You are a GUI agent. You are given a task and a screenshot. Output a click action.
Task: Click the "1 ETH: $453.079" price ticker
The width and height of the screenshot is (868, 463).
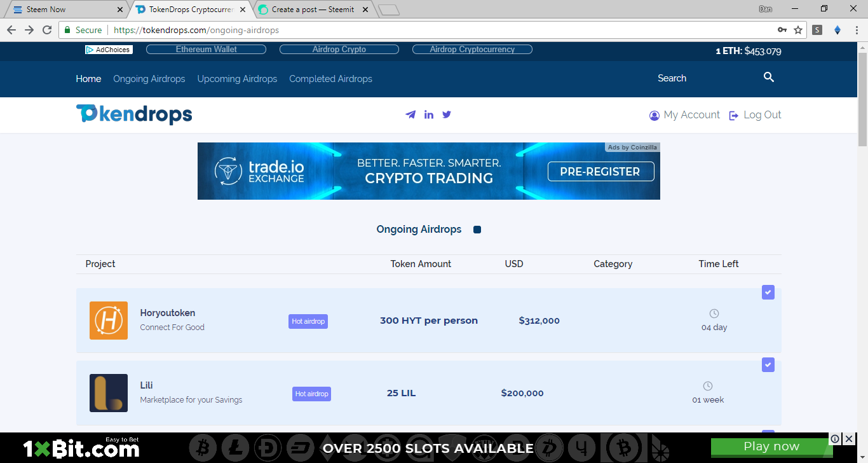749,52
